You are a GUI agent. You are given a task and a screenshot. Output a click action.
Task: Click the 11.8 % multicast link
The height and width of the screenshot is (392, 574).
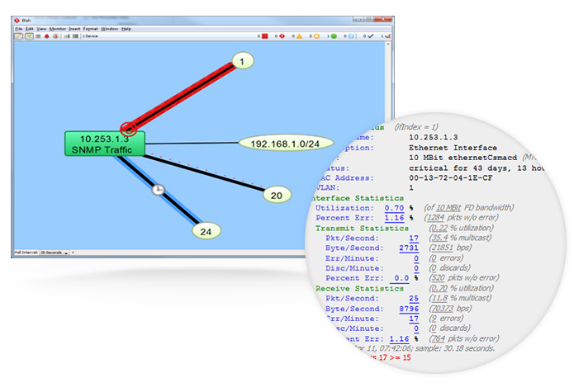[x=439, y=298]
